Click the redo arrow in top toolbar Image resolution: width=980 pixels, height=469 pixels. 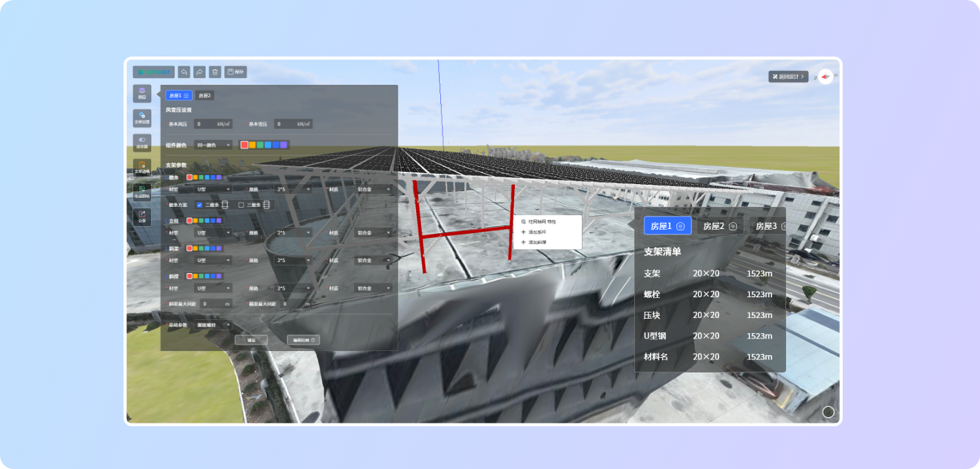(x=199, y=72)
